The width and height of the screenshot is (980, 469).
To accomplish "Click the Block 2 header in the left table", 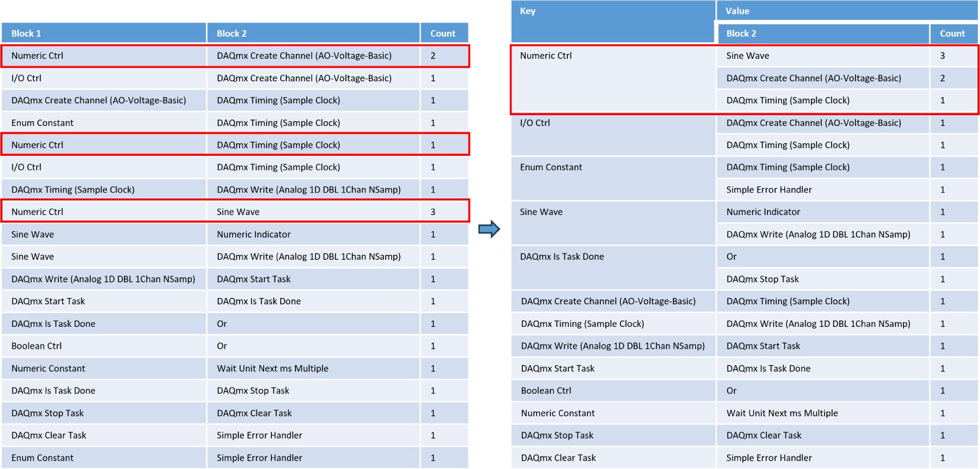I will click(232, 33).
